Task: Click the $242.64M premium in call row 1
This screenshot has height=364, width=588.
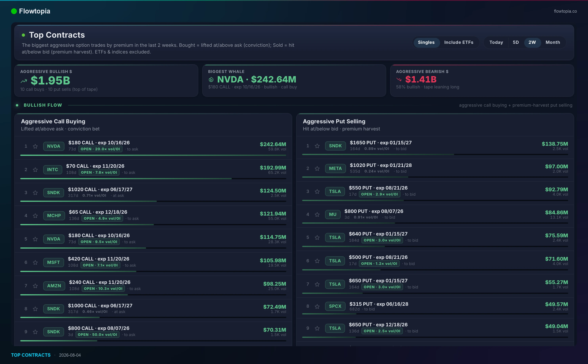Action: pos(273,144)
